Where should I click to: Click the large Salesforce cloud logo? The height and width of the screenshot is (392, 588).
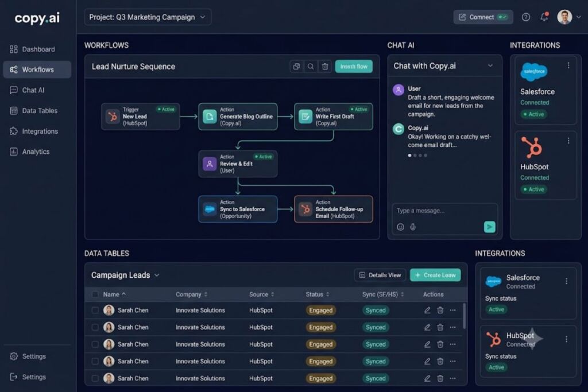[534, 72]
